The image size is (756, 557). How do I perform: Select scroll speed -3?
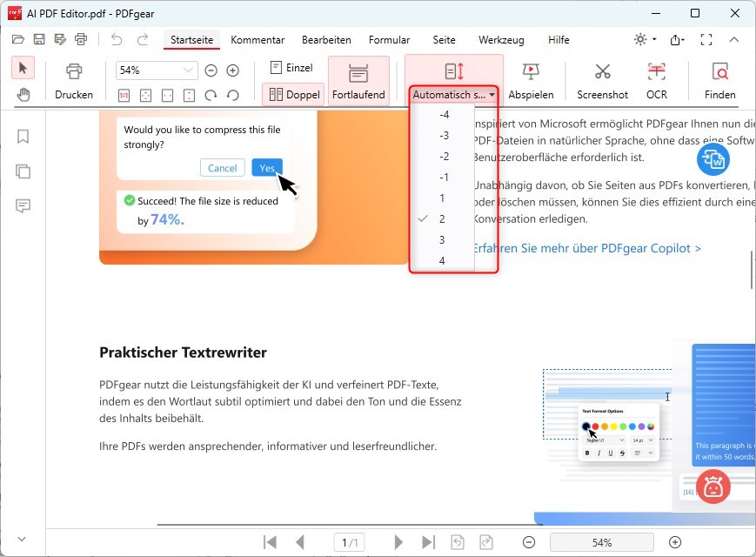(443, 136)
